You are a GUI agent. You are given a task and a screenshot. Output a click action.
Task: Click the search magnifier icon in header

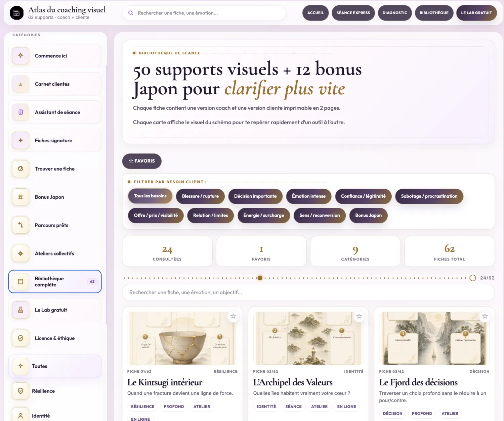pos(131,13)
